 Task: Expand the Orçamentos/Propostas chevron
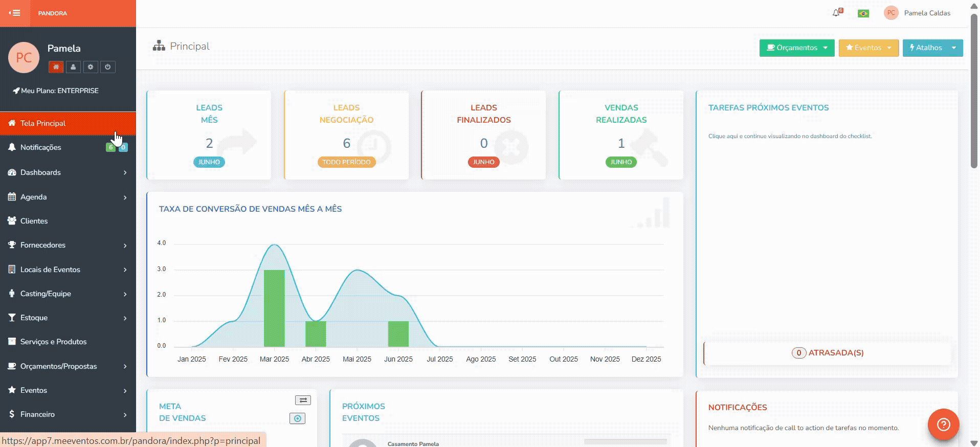point(125,366)
